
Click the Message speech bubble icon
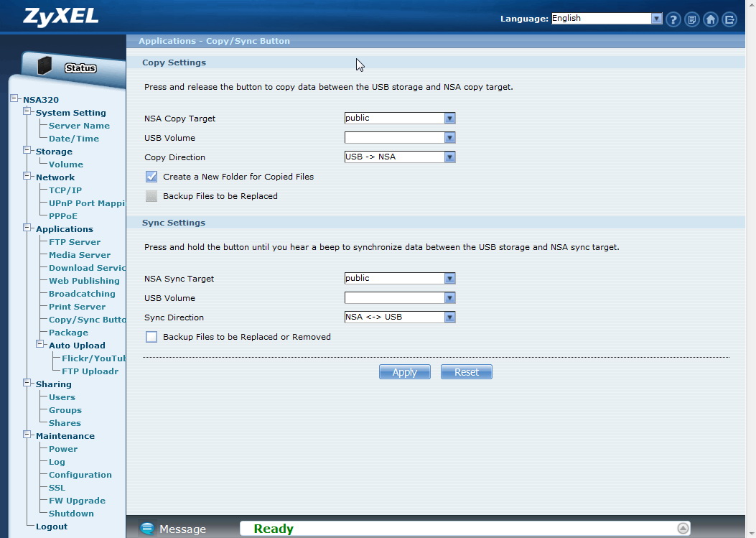point(147,529)
